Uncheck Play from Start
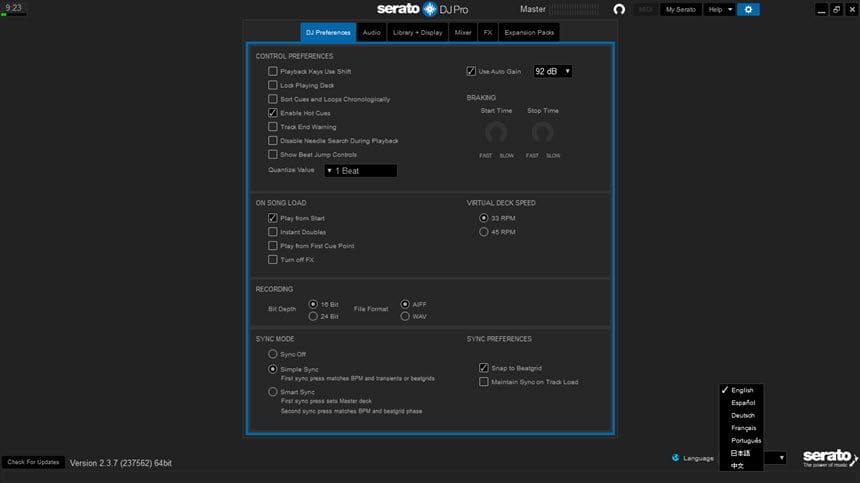The image size is (860, 483). (x=273, y=218)
